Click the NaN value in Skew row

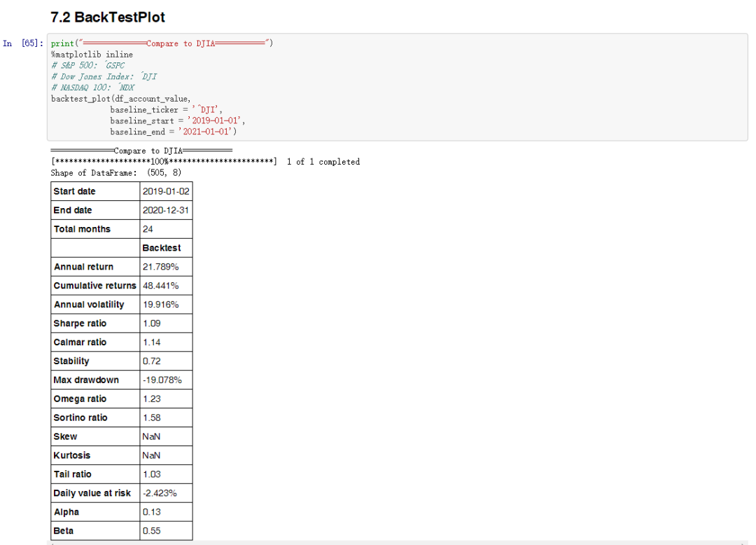click(166, 436)
